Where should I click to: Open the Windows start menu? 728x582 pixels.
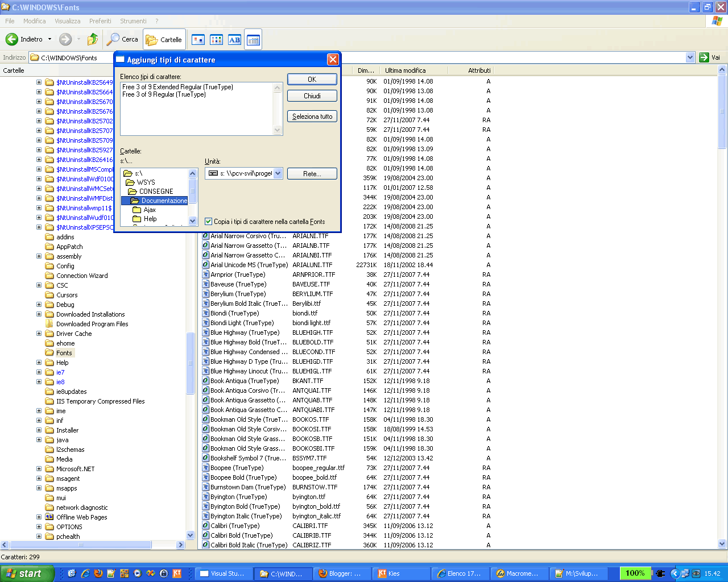click(27, 573)
